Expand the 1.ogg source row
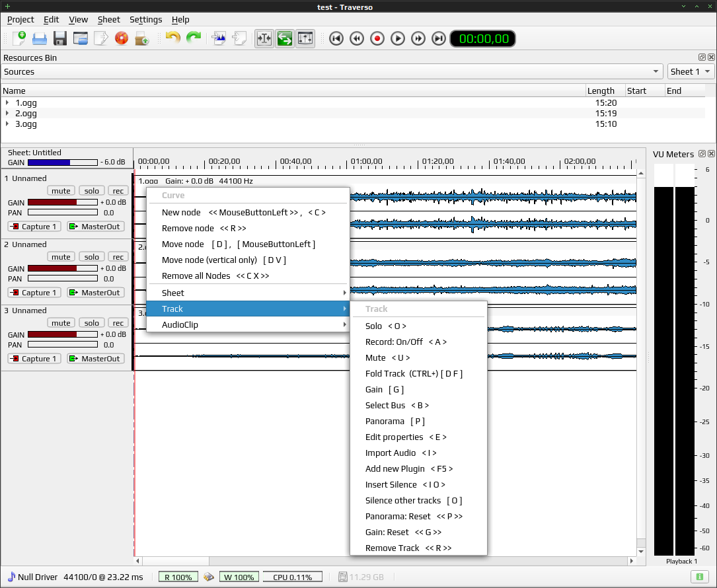 (7, 103)
